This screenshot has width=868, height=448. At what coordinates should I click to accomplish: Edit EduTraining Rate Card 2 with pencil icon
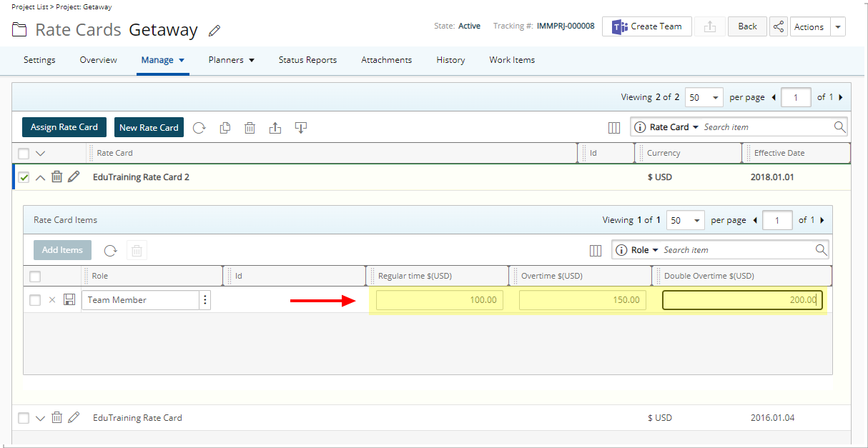[x=74, y=177]
